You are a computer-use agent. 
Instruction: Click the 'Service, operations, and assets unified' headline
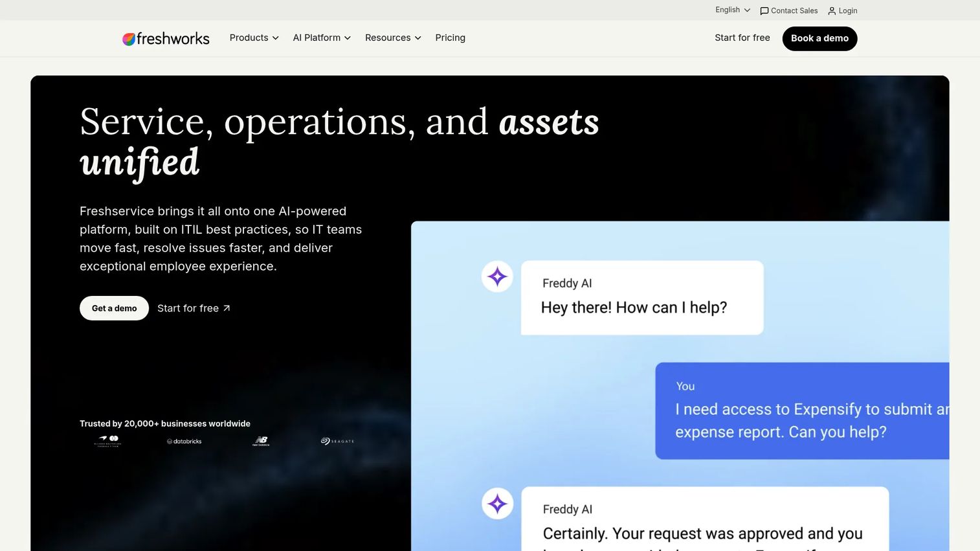[339, 141]
